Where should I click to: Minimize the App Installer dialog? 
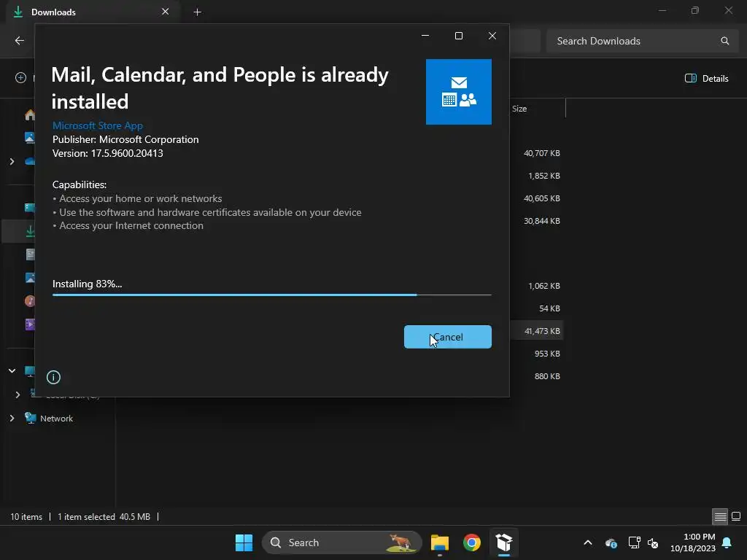click(x=425, y=36)
